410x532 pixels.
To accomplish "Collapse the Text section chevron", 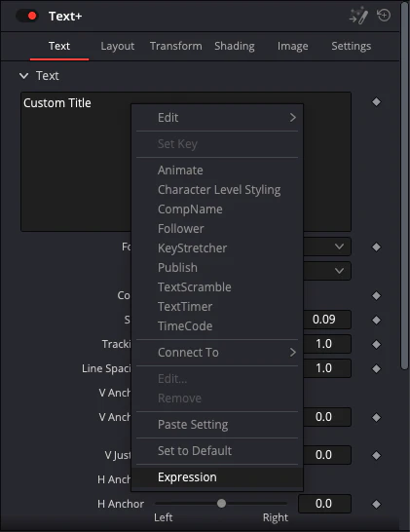I will click(23, 76).
